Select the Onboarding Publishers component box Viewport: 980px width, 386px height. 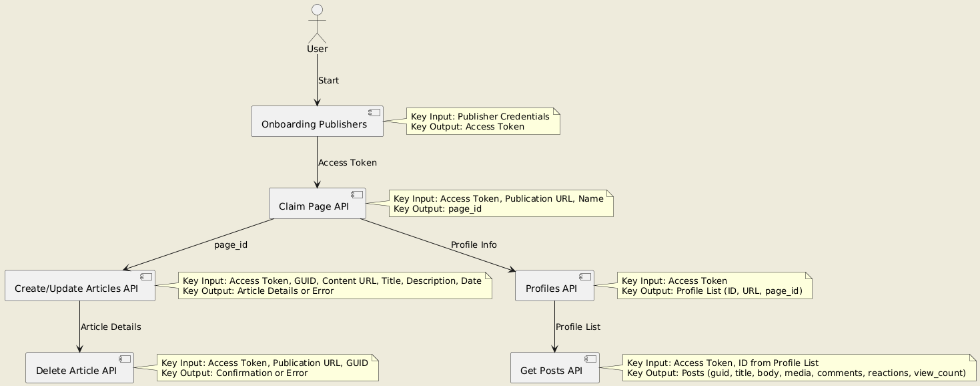coord(317,122)
